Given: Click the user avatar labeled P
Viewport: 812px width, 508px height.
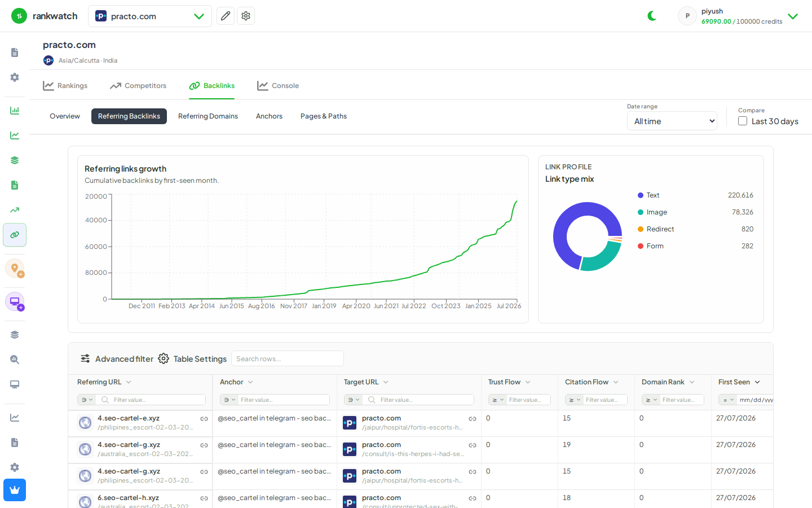Looking at the screenshot, I should tap(687, 16).
